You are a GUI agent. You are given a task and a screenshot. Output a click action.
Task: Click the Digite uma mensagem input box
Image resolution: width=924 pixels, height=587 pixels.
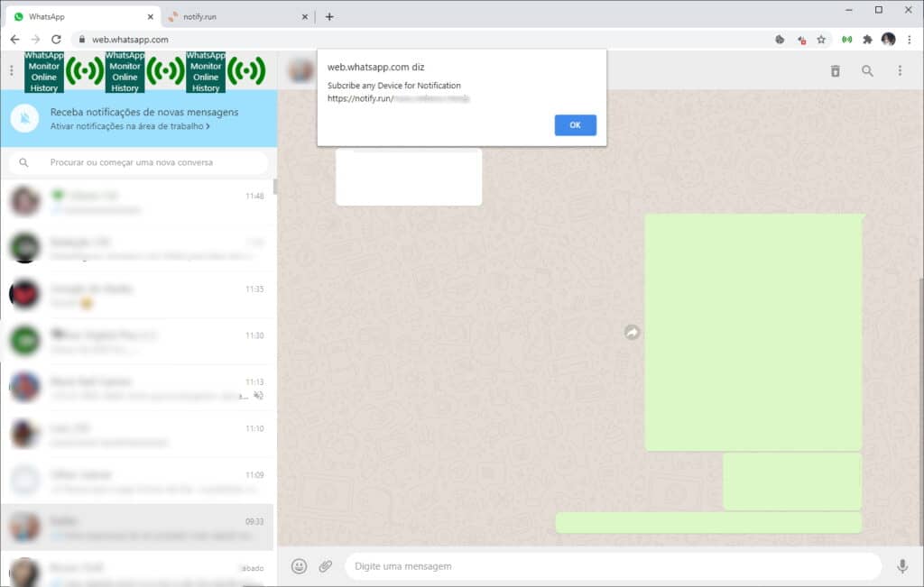pyautogui.click(x=613, y=566)
